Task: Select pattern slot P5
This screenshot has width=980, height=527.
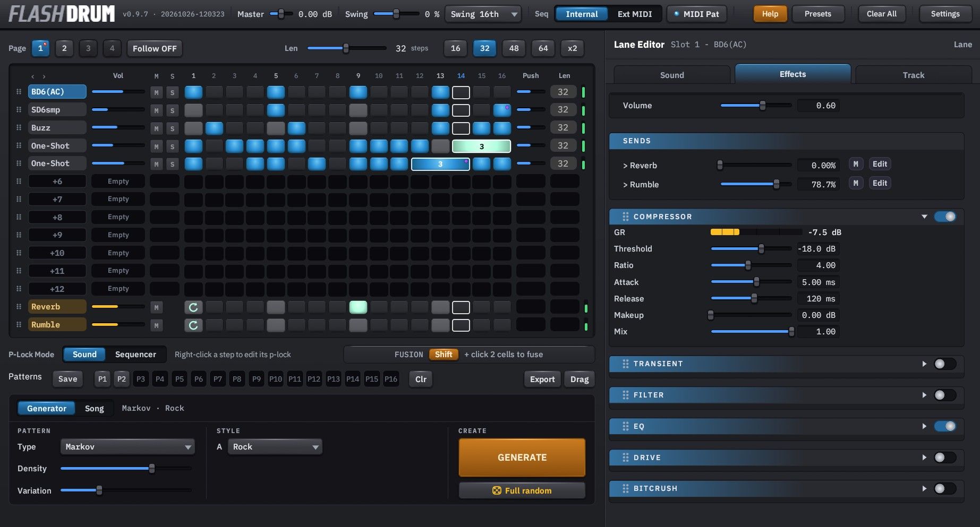Action: [180, 379]
